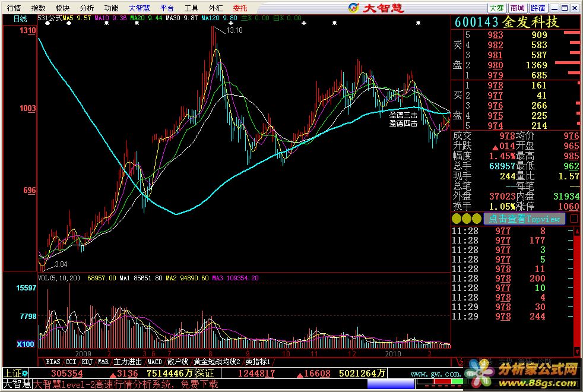Open the 板块 menu
583x392 pixels.
[62, 8]
